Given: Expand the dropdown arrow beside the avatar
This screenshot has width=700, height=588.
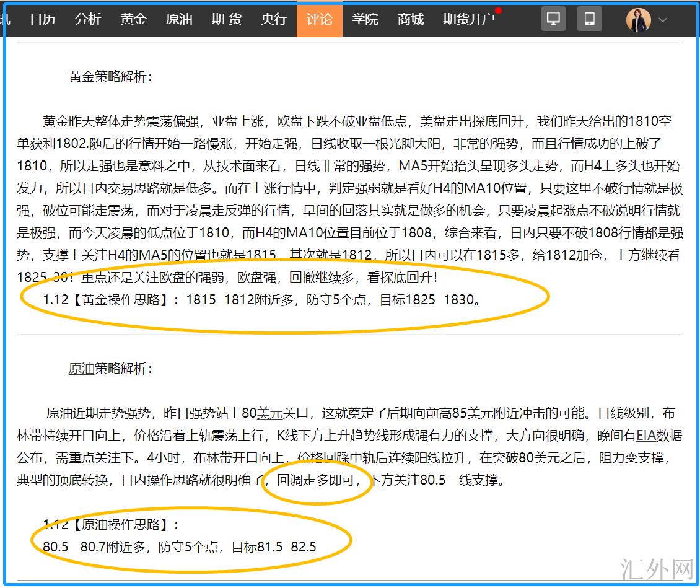Looking at the screenshot, I should [663, 20].
